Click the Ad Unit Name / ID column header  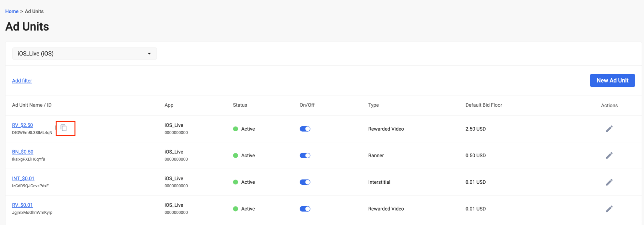pyautogui.click(x=32, y=105)
